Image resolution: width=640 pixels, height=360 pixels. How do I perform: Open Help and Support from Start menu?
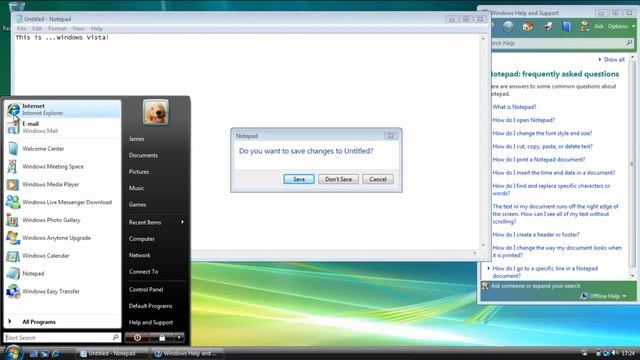coord(151,322)
